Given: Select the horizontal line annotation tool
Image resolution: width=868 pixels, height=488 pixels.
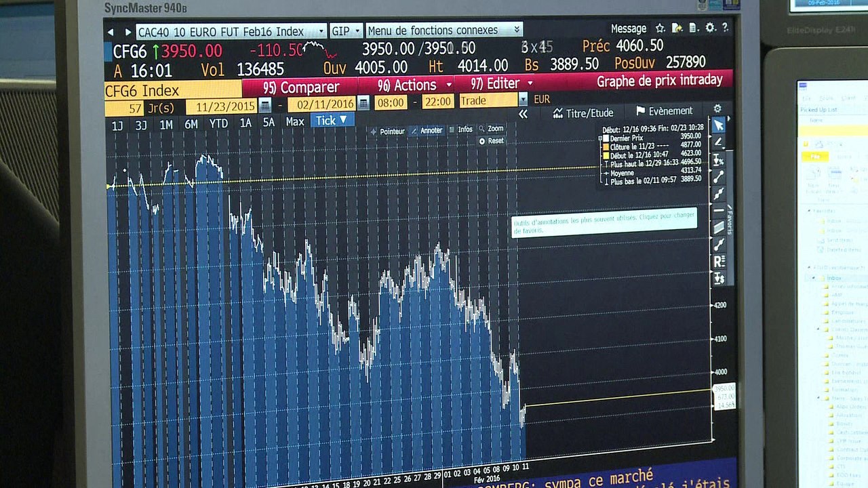Looking at the screenshot, I should 719,211.
